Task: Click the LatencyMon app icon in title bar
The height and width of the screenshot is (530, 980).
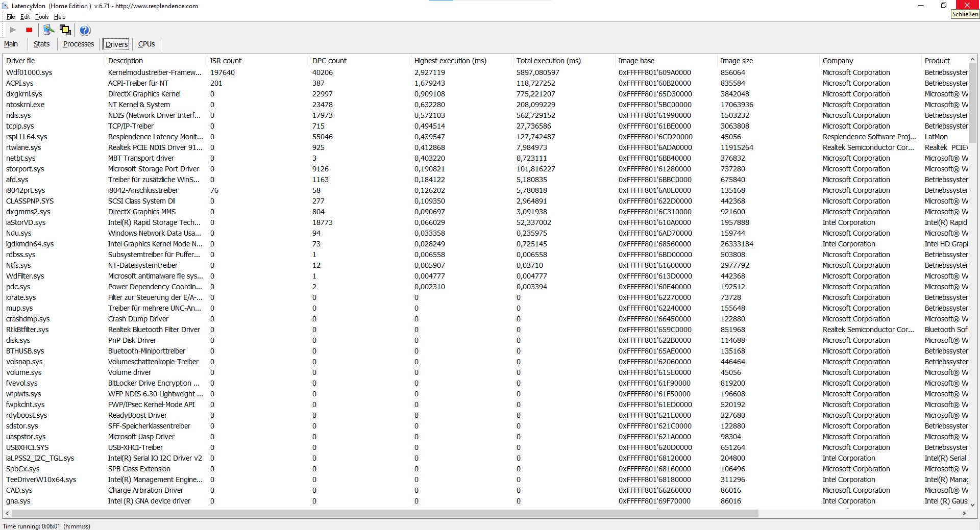Action: pos(5,6)
